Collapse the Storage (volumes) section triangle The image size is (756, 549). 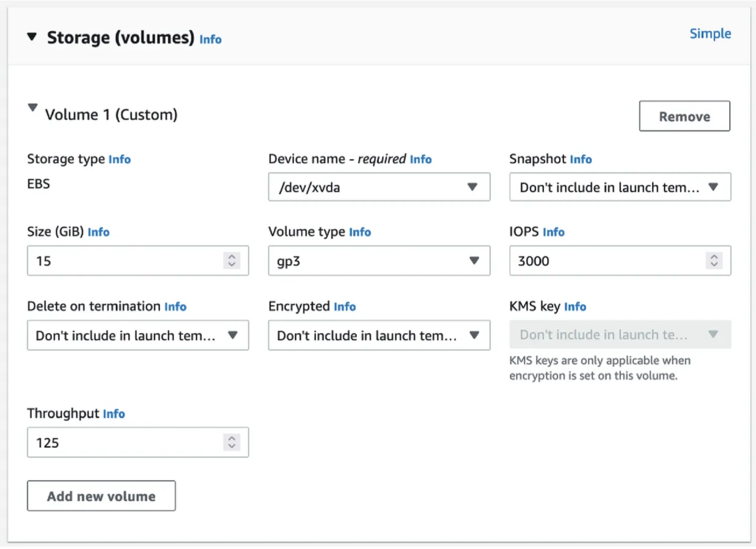(32, 37)
